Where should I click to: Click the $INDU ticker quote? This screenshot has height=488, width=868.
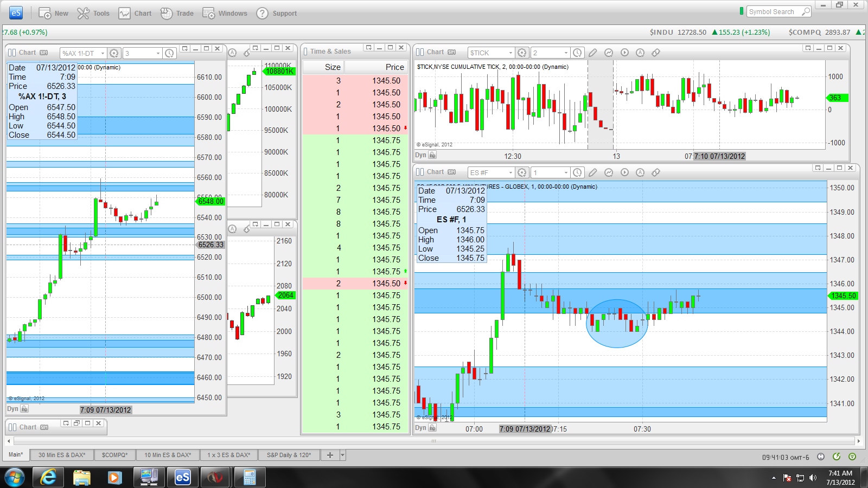pyautogui.click(x=710, y=33)
